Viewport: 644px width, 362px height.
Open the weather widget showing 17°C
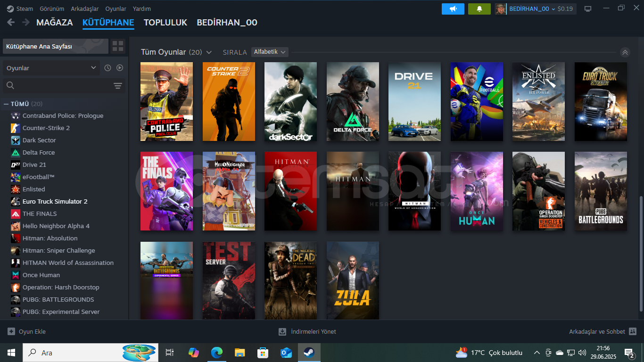coord(489,353)
